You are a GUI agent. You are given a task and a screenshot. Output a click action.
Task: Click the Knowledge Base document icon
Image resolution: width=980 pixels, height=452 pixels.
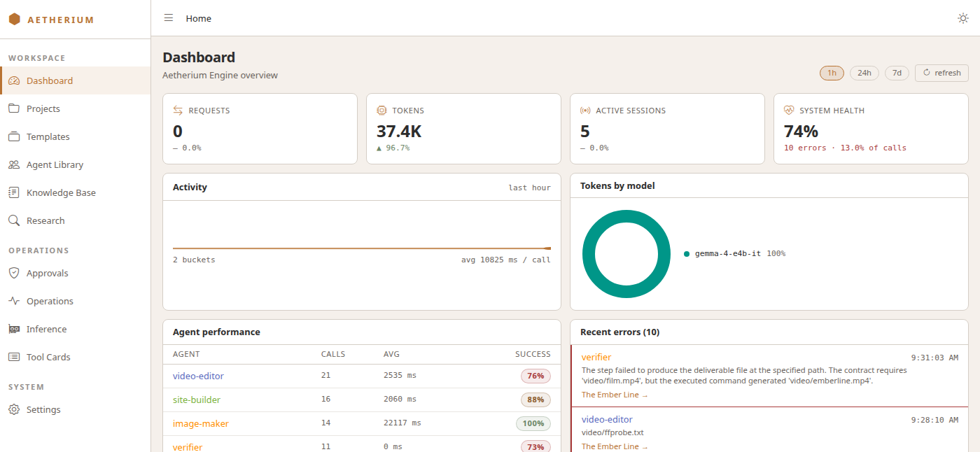pyautogui.click(x=14, y=192)
